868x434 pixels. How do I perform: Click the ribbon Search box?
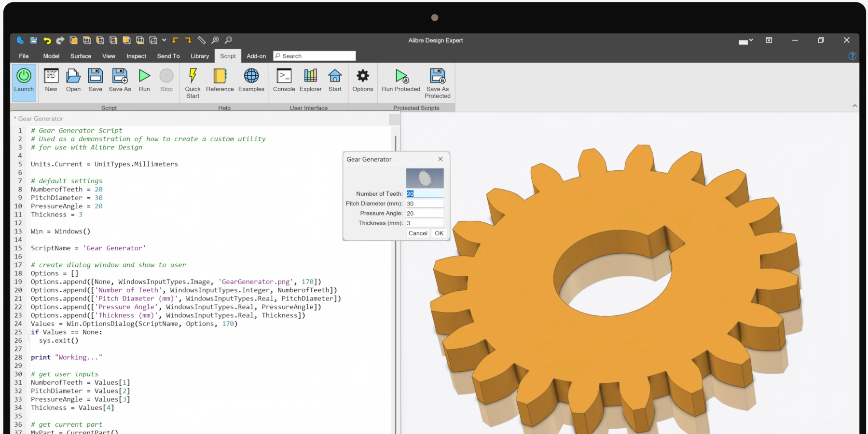(x=315, y=56)
